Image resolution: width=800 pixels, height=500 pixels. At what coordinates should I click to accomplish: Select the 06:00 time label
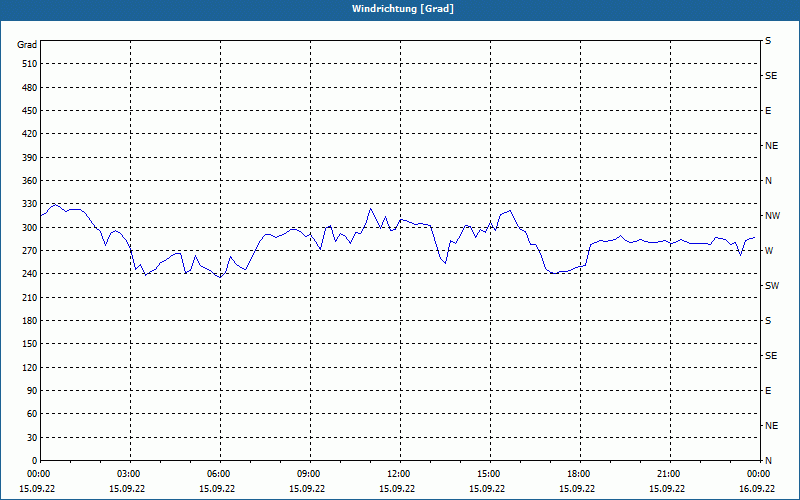(x=217, y=473)
